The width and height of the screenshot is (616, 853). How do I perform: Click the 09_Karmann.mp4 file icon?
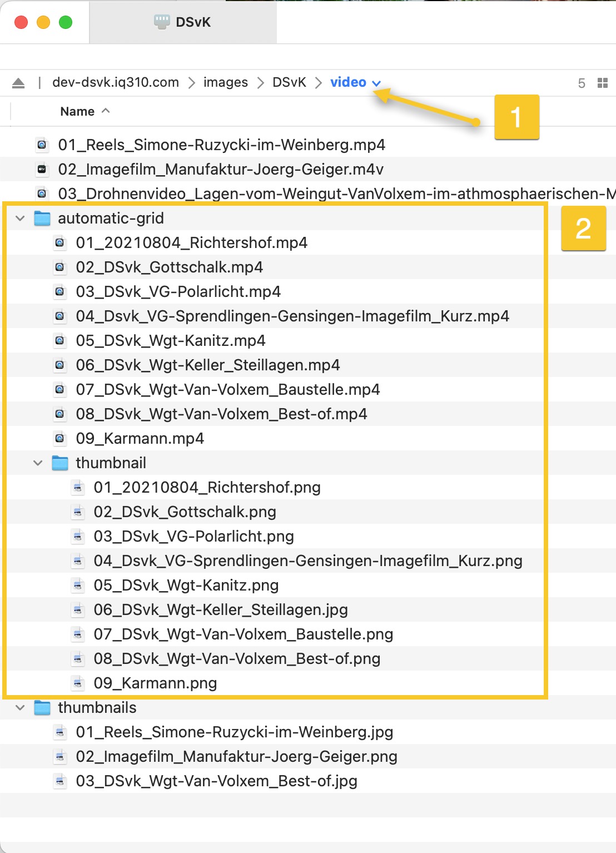tap(59, 439)
